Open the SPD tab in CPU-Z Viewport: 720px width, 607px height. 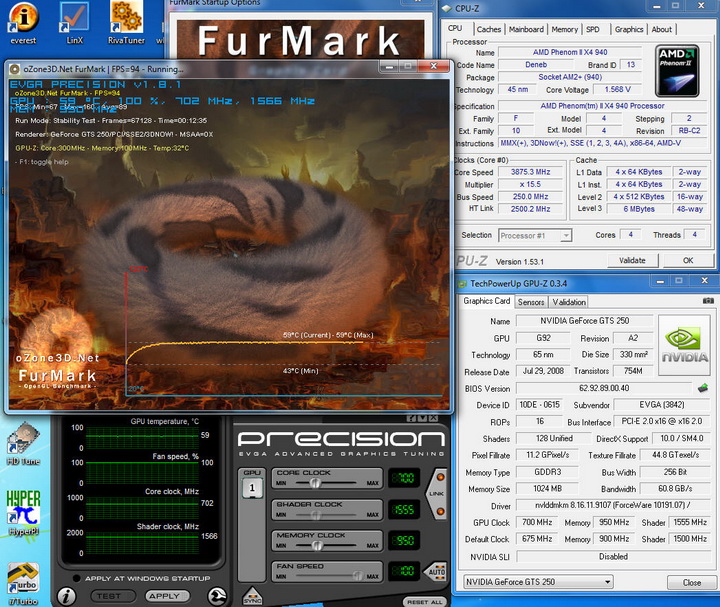tap(593, 29)
